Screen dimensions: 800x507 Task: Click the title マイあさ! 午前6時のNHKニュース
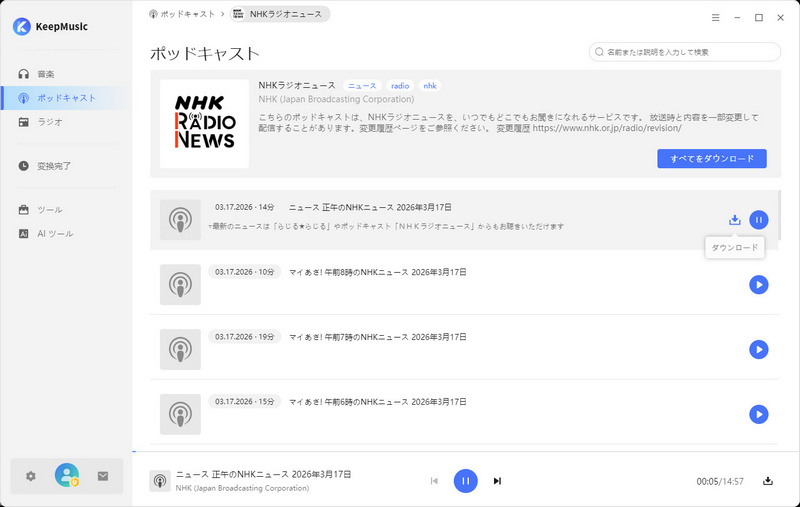378,401
